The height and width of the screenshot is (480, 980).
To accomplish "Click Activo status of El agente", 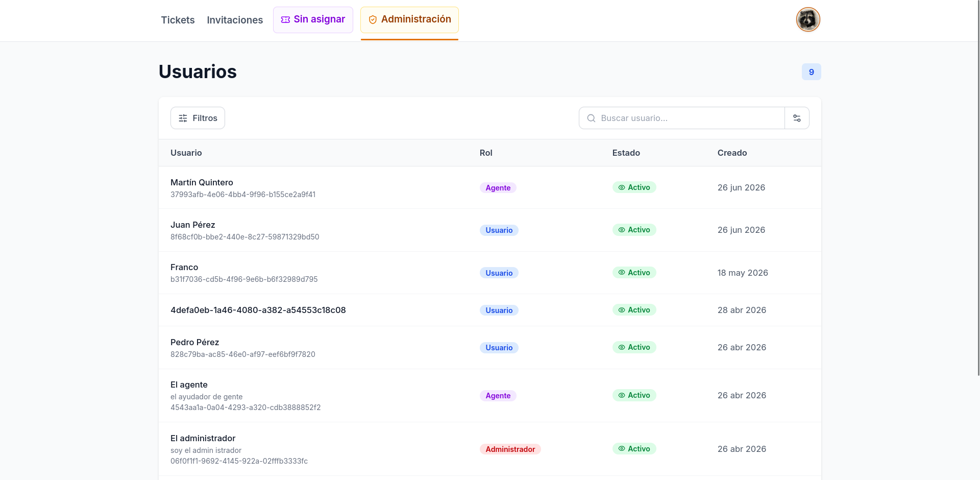I will point(634,395).
